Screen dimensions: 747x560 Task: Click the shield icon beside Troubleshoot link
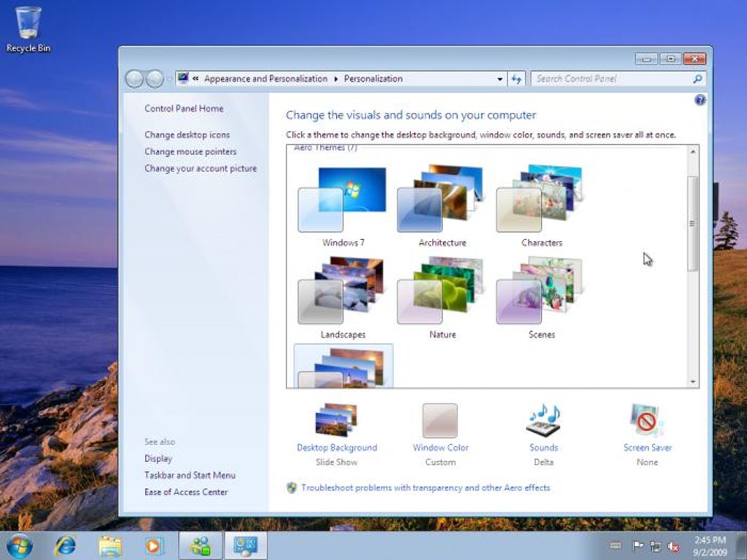(x=291, y=488)
